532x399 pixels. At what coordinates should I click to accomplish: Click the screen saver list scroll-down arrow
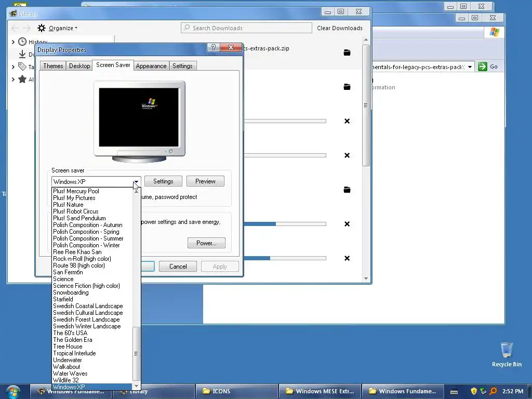point(137,386)
